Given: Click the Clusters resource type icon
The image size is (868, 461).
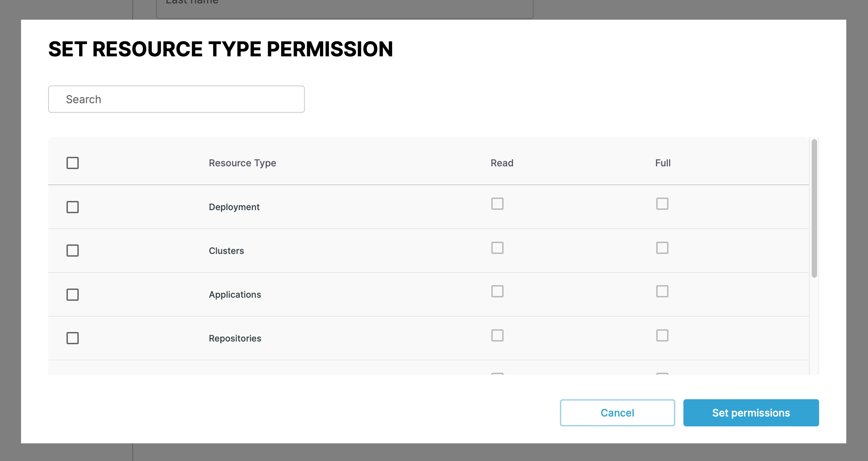Looking at the screenshot, I should [x=72, y=250].
